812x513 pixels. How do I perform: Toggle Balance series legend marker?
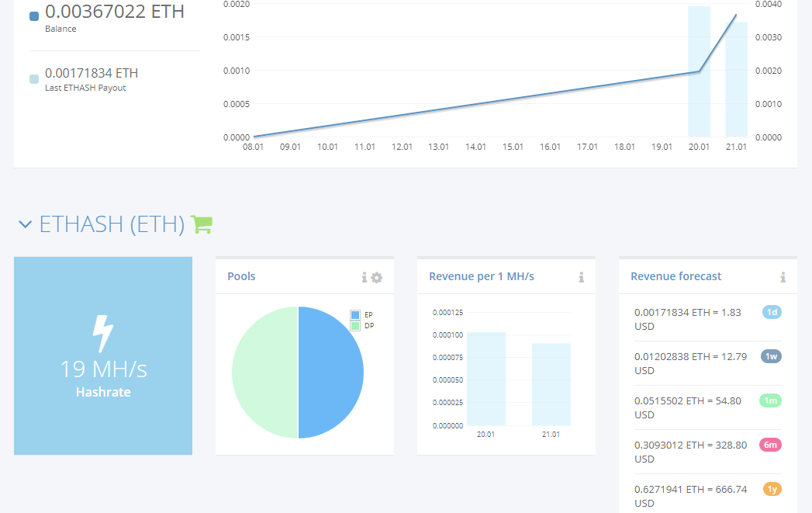coord(34,16)
